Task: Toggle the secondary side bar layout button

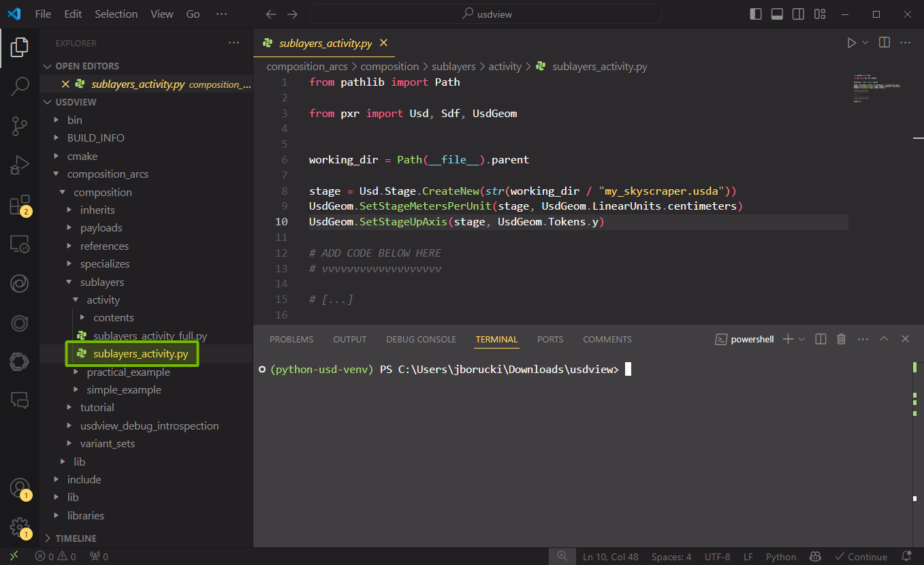Action: tap(798, 14)
